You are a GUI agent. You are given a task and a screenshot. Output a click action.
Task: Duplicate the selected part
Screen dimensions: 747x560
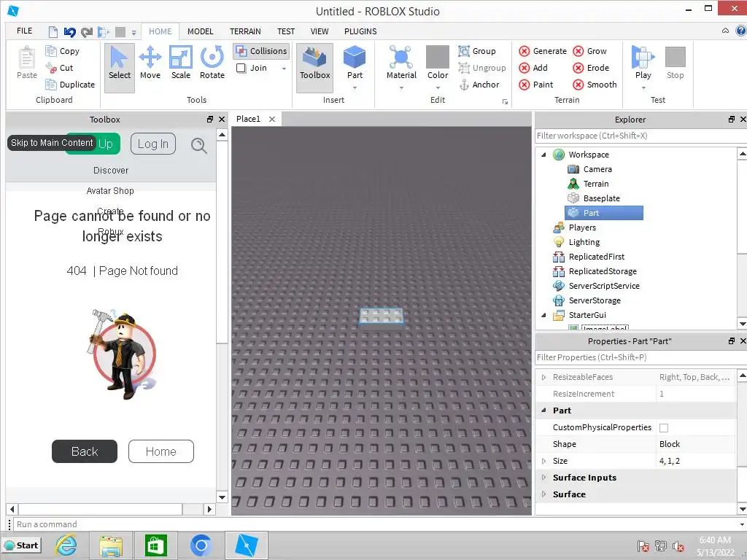coord(70,85)
